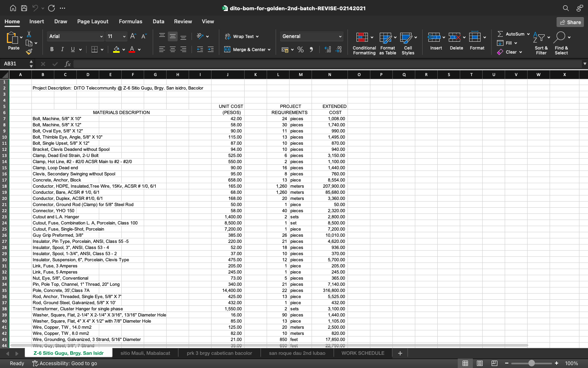The image size is (588, 368).
Task: Open the Arial font name dropdown
Action: pyautogui.click(x=101, y=36)
